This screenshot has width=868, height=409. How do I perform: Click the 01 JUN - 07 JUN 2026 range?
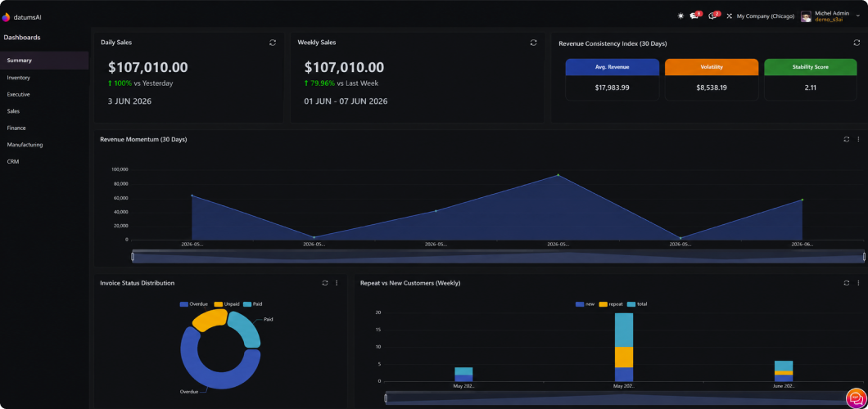point(346,101)
